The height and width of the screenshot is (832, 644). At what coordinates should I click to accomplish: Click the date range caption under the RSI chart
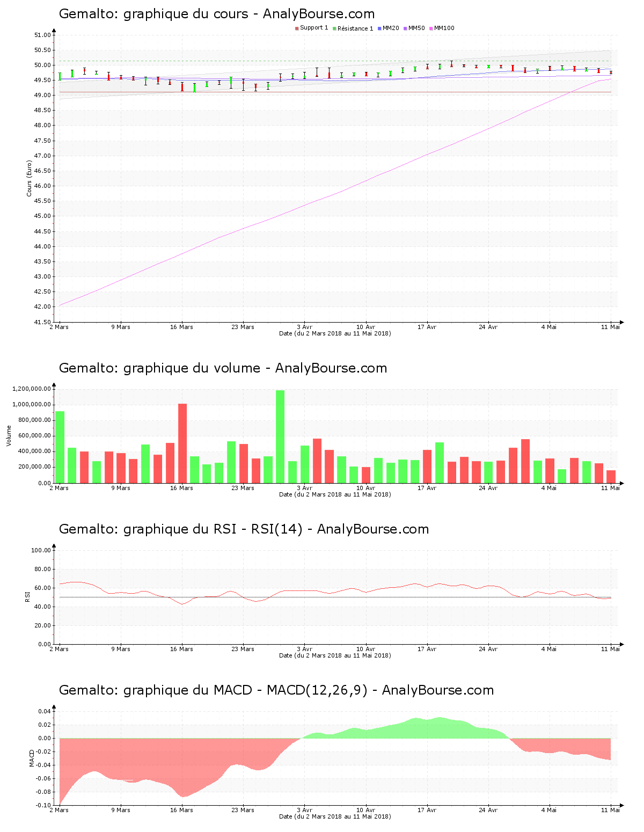coord(335,655)
